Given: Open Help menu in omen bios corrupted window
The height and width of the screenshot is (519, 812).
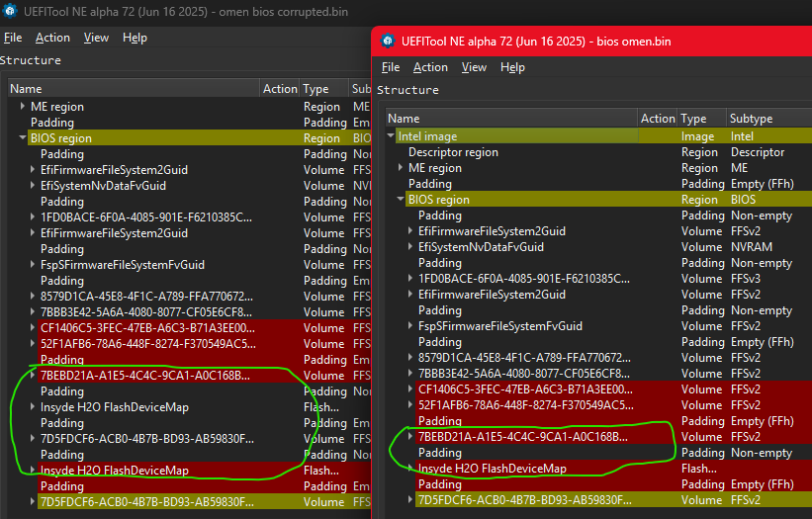Looking at the screenshot, I should [135, 38].
